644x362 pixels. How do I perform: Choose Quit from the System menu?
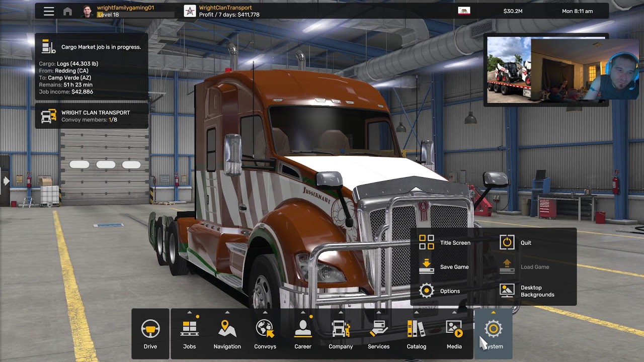[x=516, y=242]
